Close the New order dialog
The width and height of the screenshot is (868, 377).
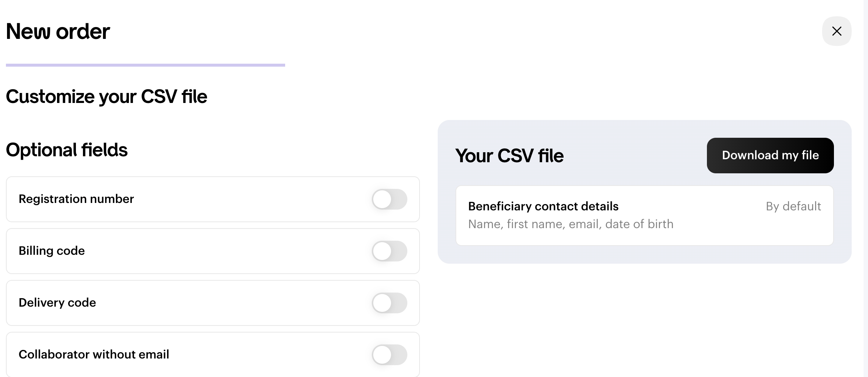pos(837,31)
